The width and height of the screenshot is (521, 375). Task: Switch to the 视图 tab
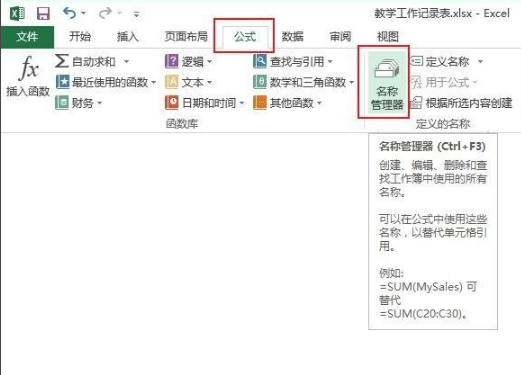(388, 36)
